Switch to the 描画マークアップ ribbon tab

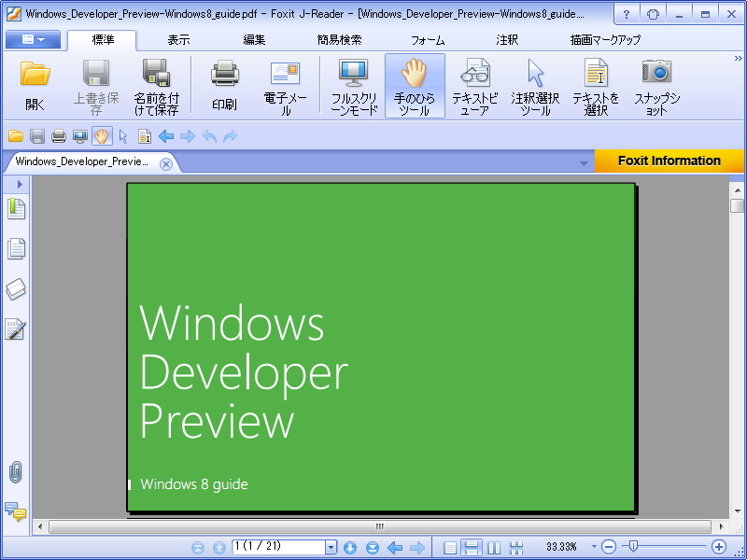(605, 40)
